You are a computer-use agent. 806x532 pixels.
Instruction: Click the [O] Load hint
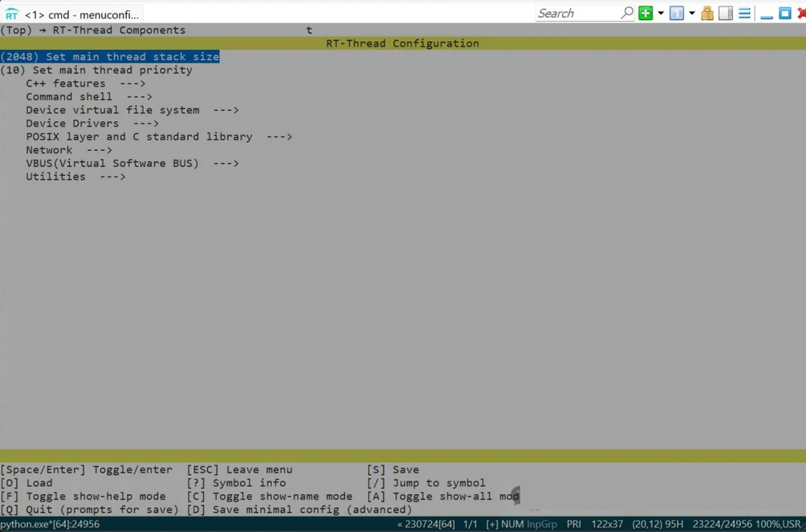coord(26,483)
